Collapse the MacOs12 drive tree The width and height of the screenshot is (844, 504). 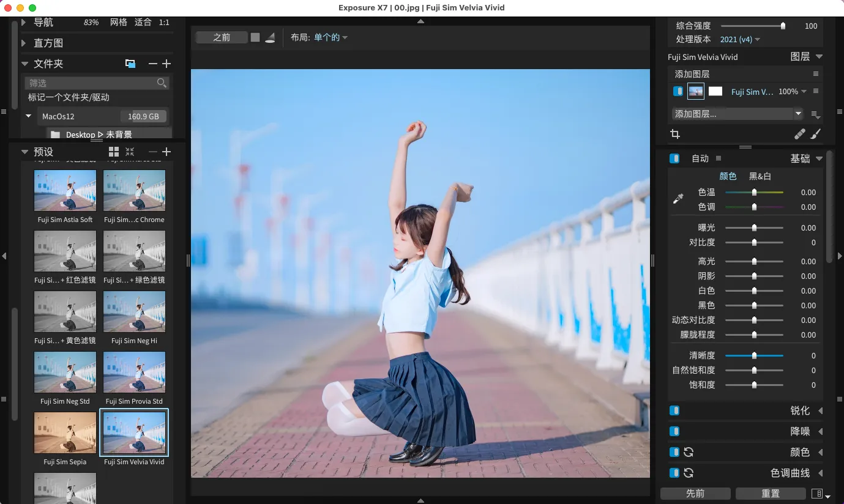[29, 116]
